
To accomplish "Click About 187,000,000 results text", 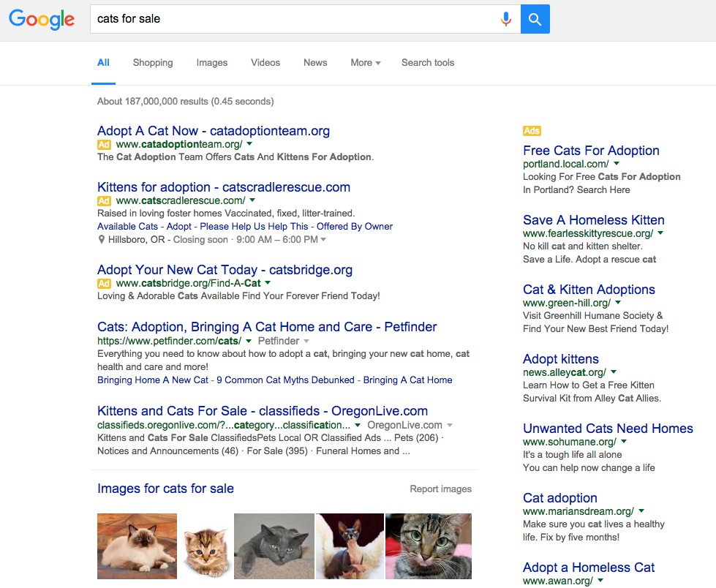I will 185,102.
